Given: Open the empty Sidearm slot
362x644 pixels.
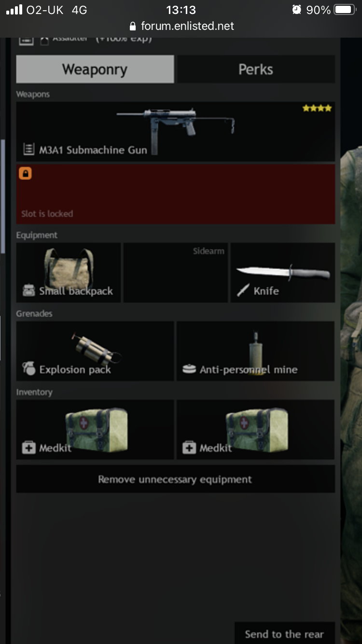Looking at the screenshot, I should (176, 273).
